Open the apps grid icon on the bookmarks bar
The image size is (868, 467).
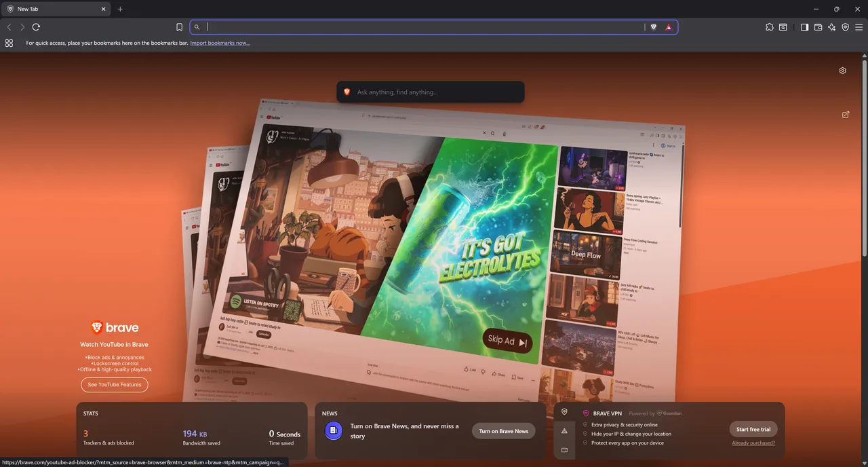9,43
